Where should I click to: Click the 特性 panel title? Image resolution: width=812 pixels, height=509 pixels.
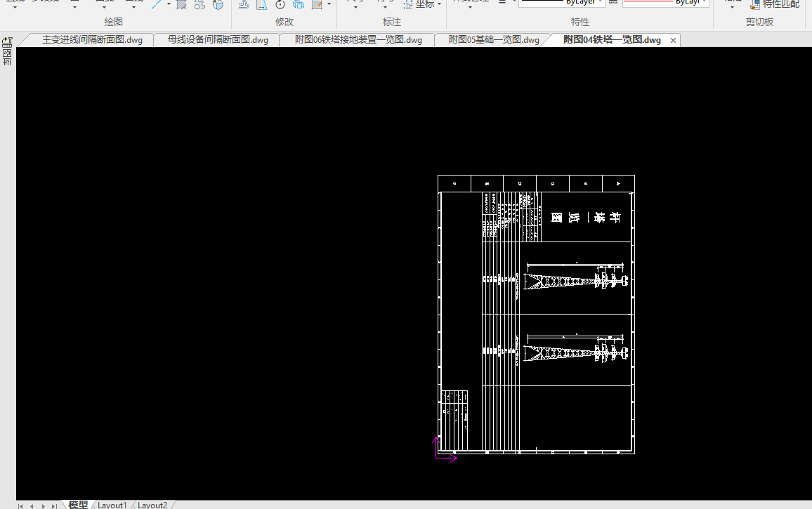(580, 22)
